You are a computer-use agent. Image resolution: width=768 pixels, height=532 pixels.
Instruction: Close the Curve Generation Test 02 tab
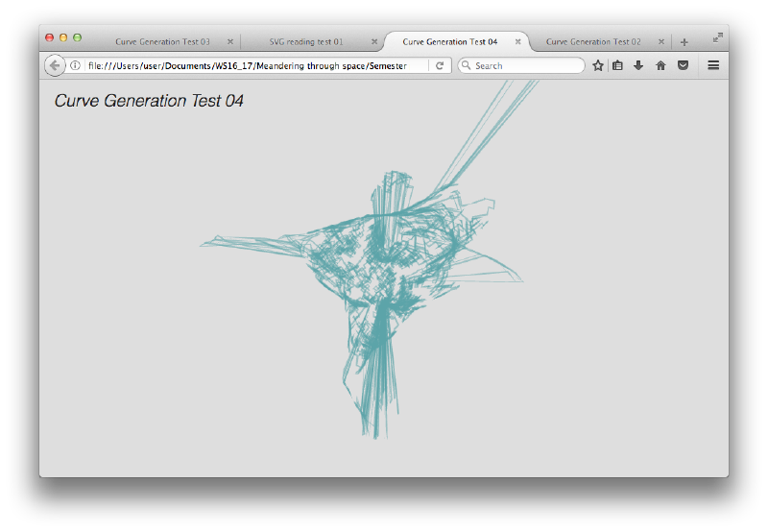tap(661, 41)
